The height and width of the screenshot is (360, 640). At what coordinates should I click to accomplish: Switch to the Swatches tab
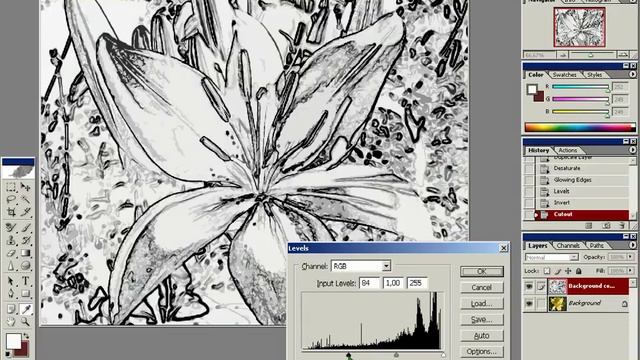point(564,75)
